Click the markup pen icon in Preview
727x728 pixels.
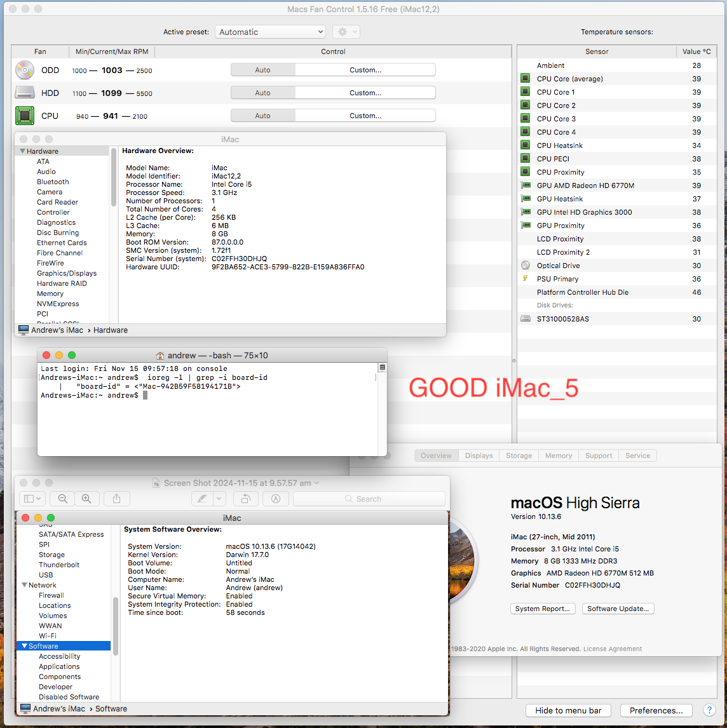(202, 499)
